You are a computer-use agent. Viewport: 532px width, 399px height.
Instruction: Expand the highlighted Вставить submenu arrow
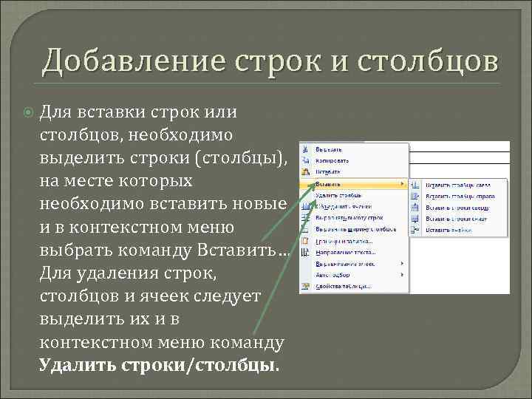(403, 184)
